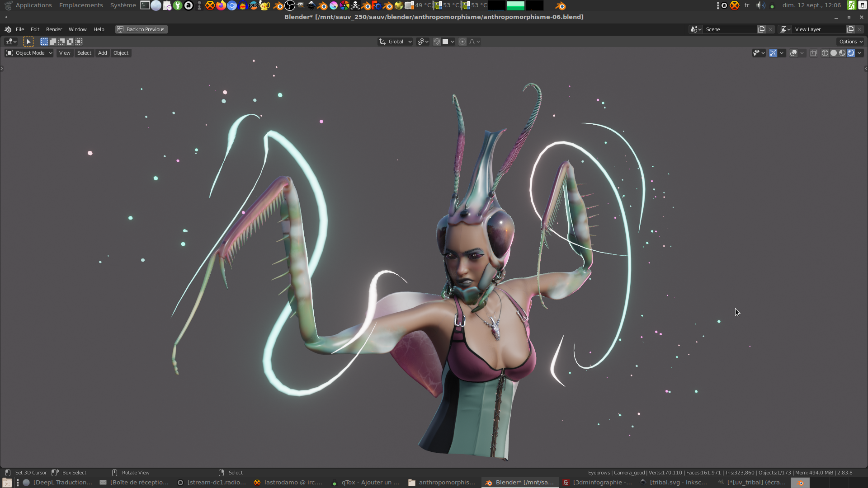Toggle show gizmos button
The width and height of the screenshot is (868, 488).
point(773,53)
